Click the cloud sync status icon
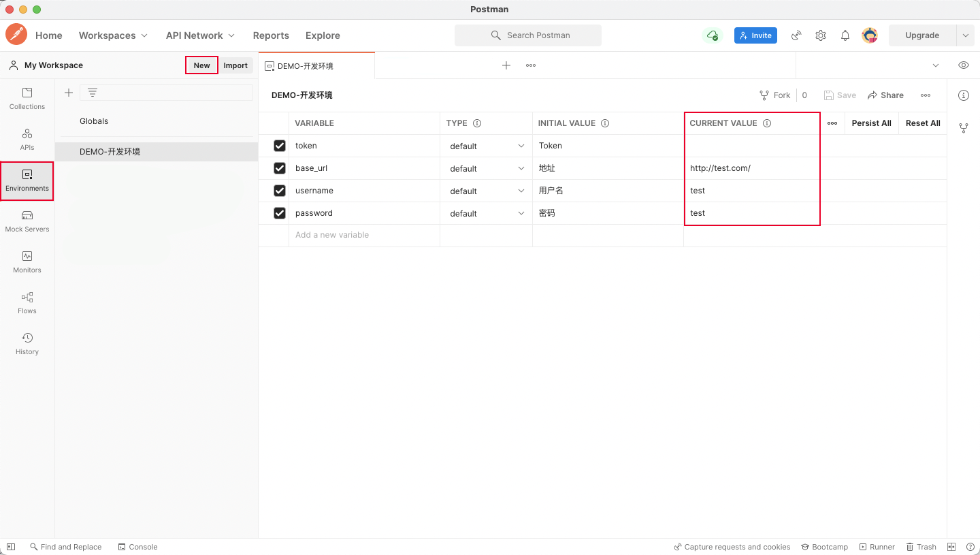Image resolution: width=980 pixels, height=555 pixels. tap(712, 35)
